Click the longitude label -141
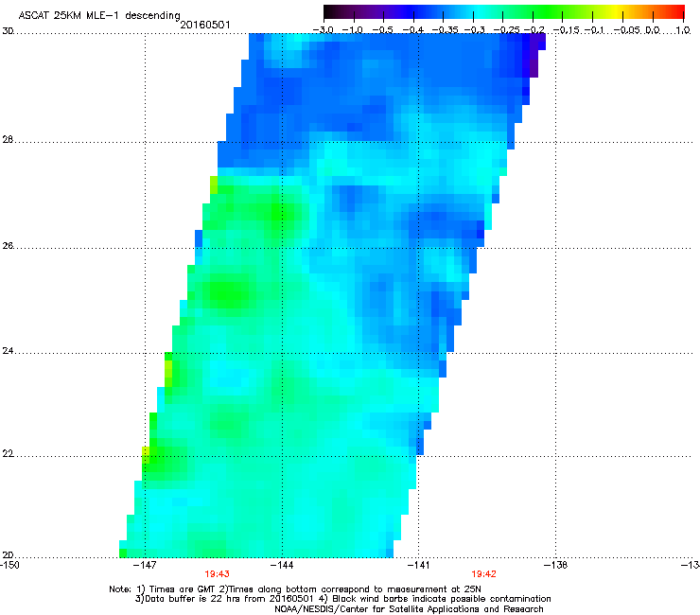 pyautogui.click(x=419, y=565)
